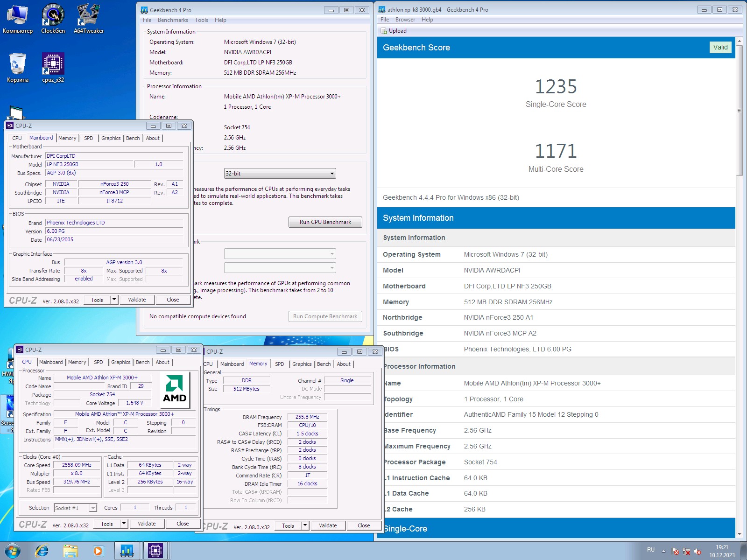This screenshot has width=747, height=560.
Task: Expand Tools arrow in CPU-Z Memory window
Action: 305,525
